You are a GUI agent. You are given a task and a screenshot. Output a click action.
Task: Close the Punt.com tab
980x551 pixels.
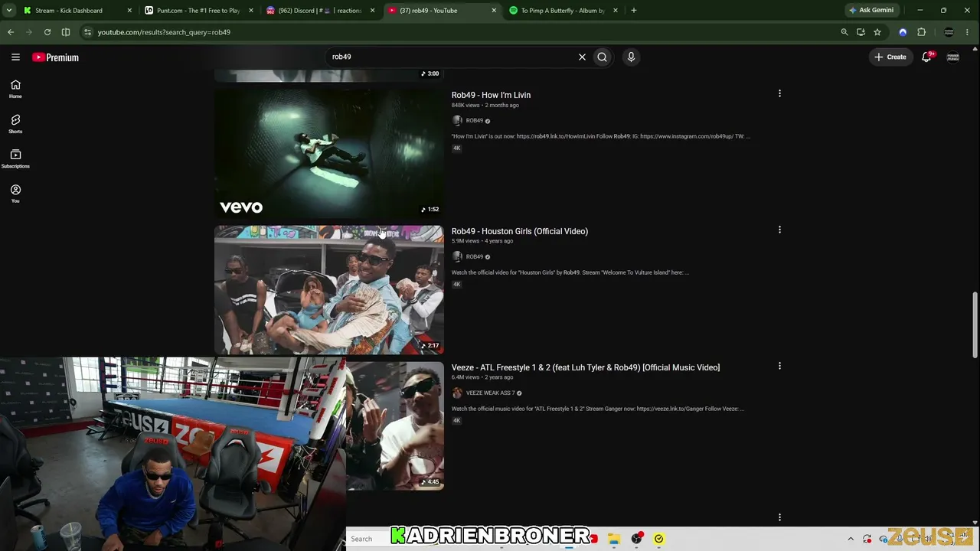click(251, 11)
